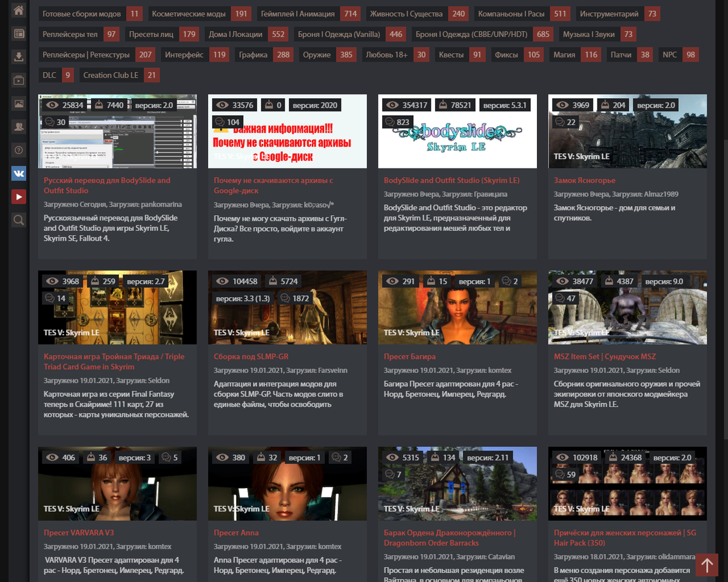Screen dimensions: 728x582
Task: Open the users icon in sidebar
Action: [19, 127]
